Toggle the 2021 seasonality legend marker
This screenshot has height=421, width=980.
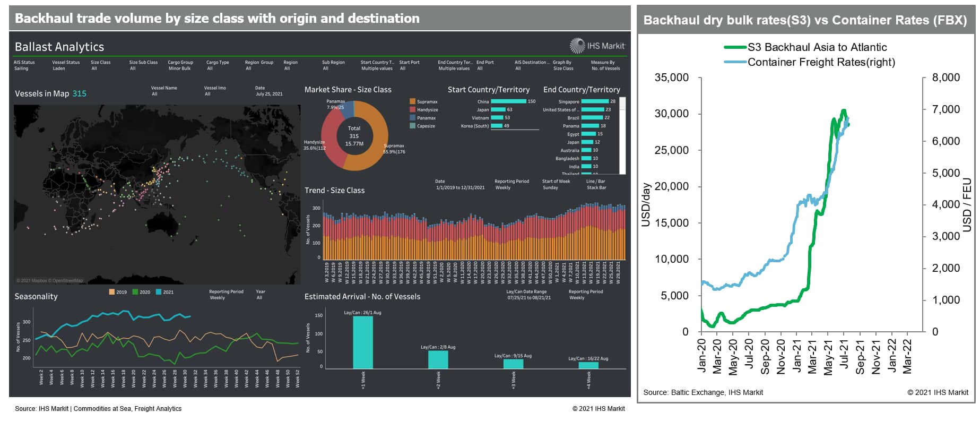pyautogui.click(x=159, y=292)
